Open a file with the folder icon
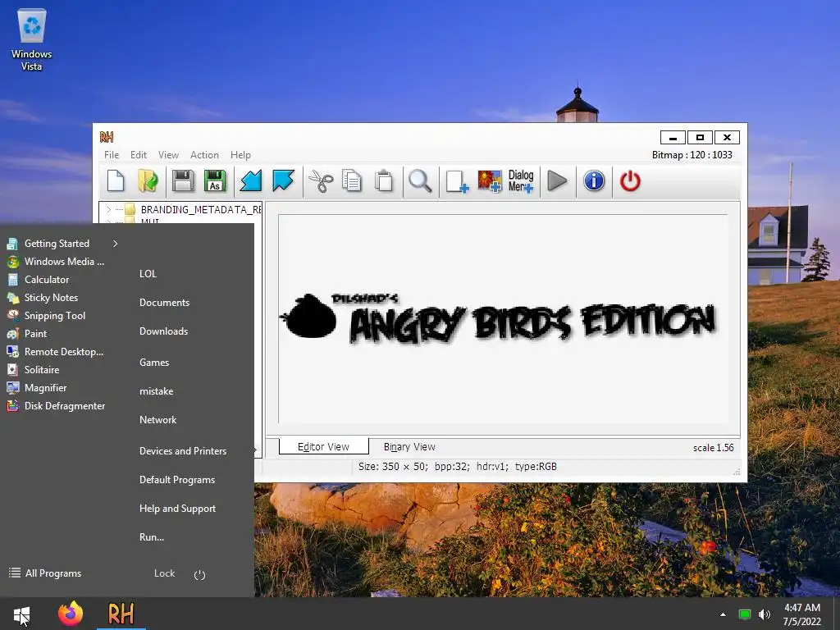 tap(148, 181)
